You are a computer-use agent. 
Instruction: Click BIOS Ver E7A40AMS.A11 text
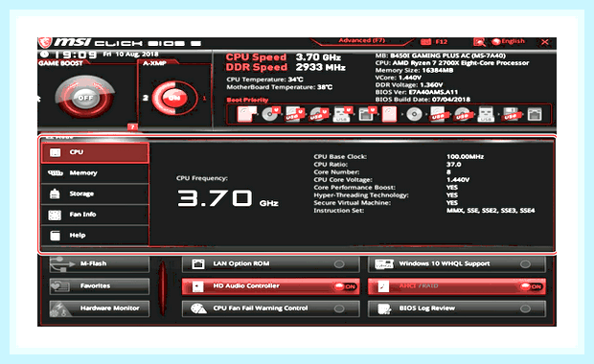417,92
